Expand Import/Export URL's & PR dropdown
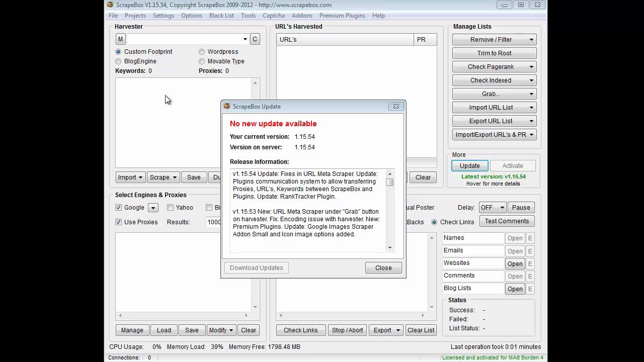 pos(531,135)
